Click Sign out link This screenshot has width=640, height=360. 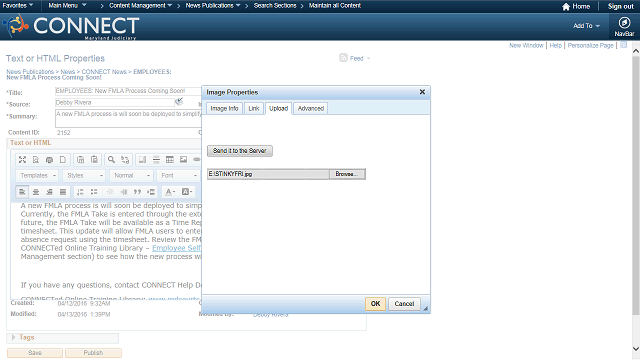(x=620, y=7)
